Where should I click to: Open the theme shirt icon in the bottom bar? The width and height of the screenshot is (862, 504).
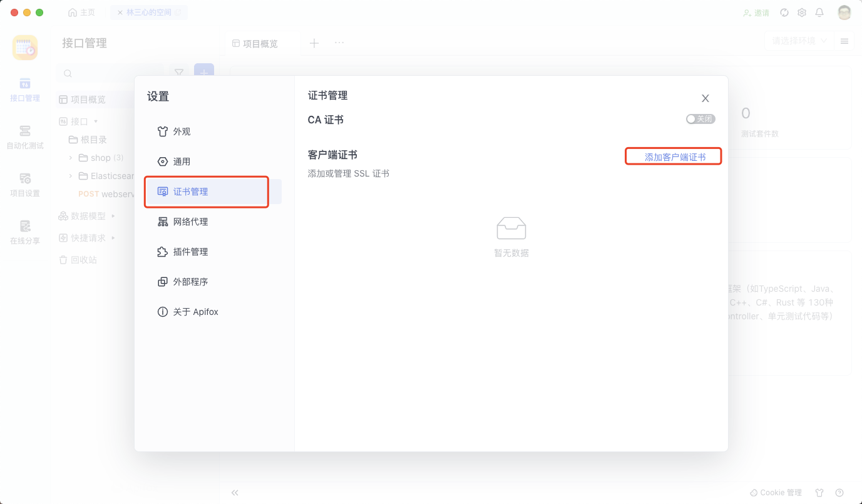pyautogui.click(x=819, y=493)
